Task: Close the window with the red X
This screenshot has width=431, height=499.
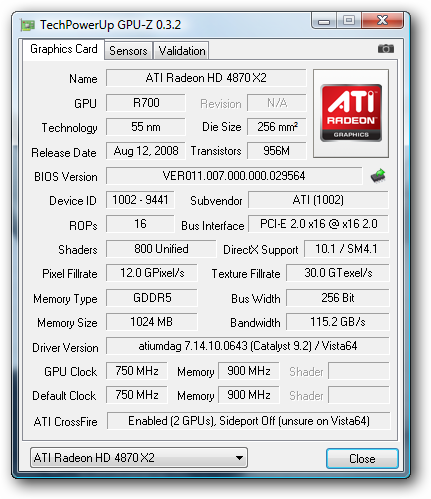Action: [383, 21]
